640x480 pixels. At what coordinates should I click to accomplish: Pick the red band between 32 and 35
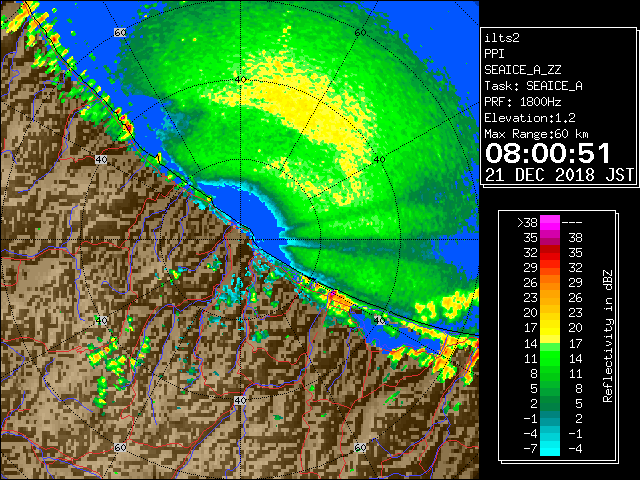(x=550, y=253)
